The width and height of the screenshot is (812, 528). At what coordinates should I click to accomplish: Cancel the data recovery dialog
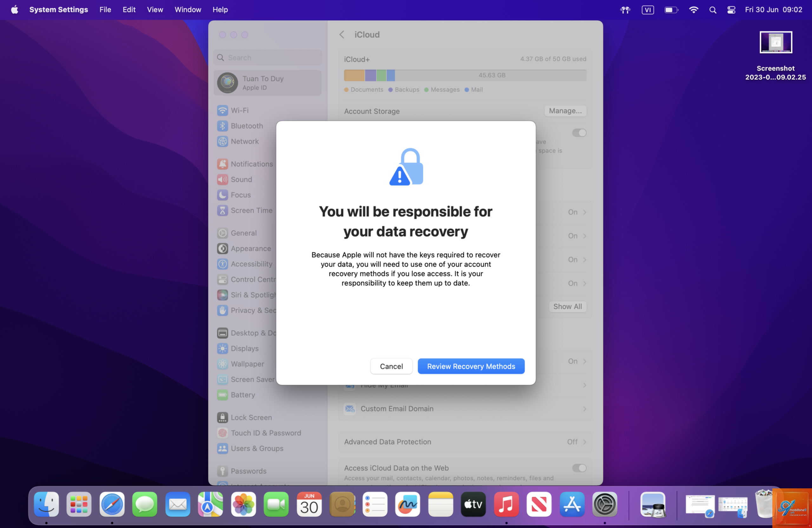pyautogui.click(x=391, y=366)
